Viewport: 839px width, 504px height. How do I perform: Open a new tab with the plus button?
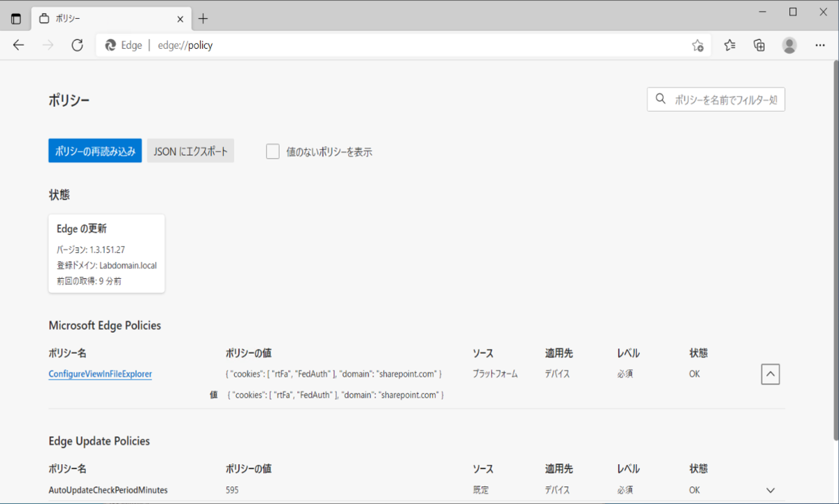[x=203, y=18]
